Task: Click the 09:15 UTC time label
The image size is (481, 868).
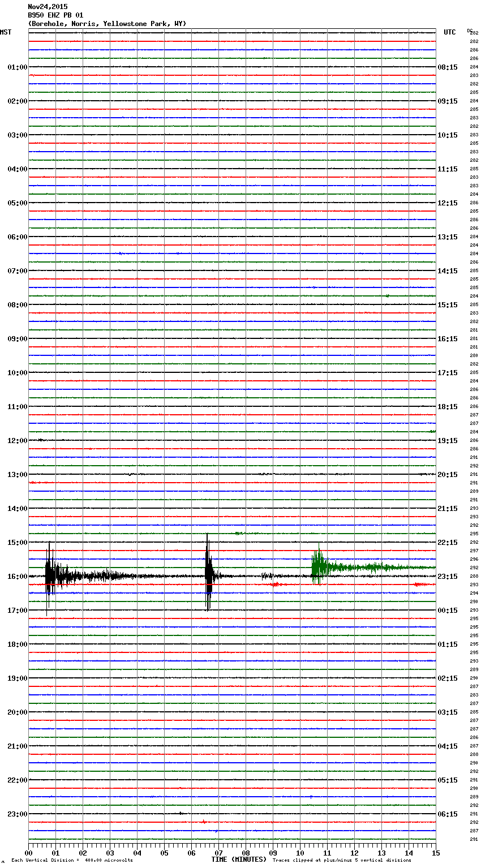Action: tap(448, 101)
